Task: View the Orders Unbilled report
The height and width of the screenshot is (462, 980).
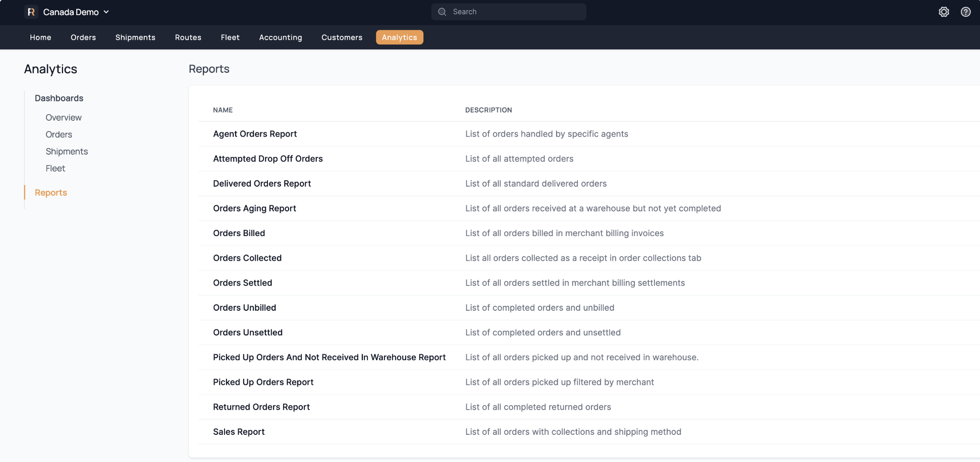Action: coord(244,308)
